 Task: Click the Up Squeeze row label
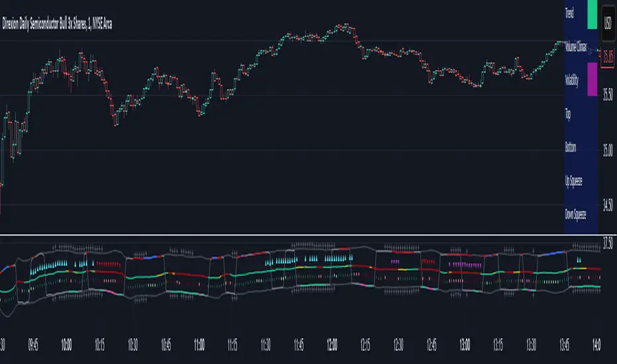click(x=574, y=181)
